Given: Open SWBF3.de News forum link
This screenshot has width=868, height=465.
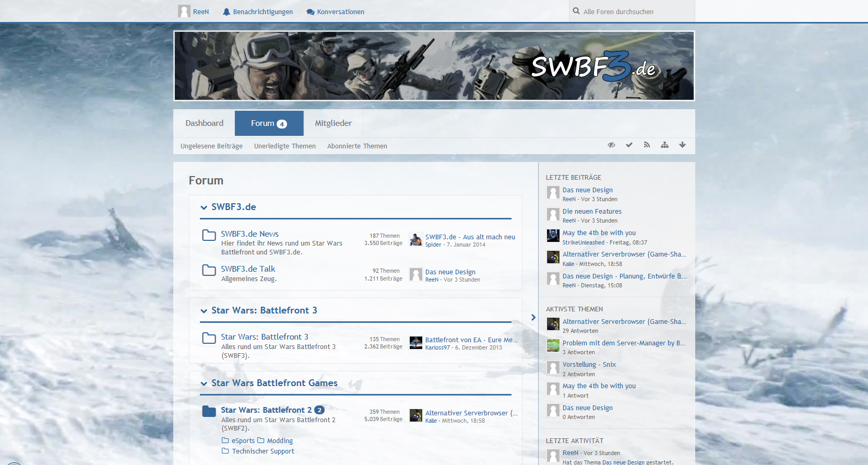Looking at the screenshot, I should 249,234.
